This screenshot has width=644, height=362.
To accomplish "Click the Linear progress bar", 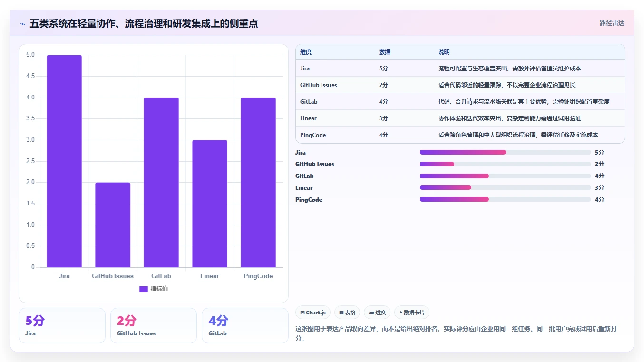I will pyautogui.click(x=505, y=187).
